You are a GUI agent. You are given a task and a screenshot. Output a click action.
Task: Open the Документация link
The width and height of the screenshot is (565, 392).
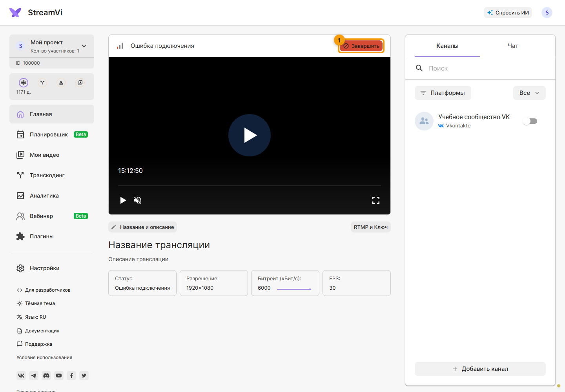[38, 331]
